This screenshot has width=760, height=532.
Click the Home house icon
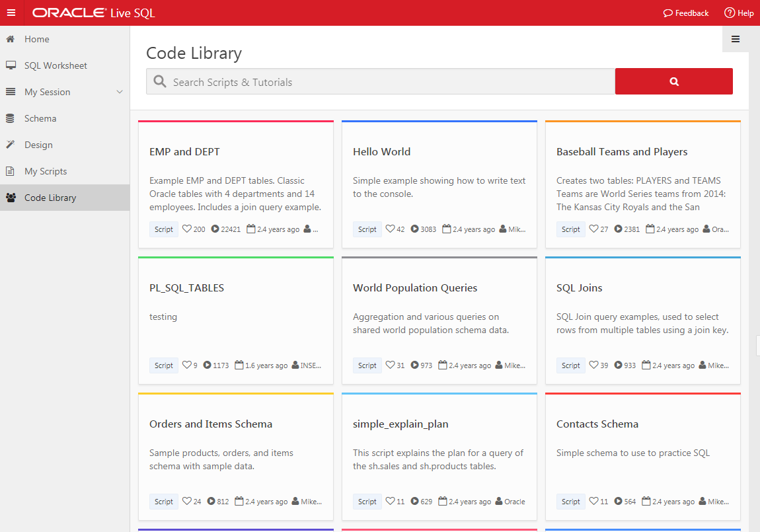pyautogui.click(x=10, y=39)
